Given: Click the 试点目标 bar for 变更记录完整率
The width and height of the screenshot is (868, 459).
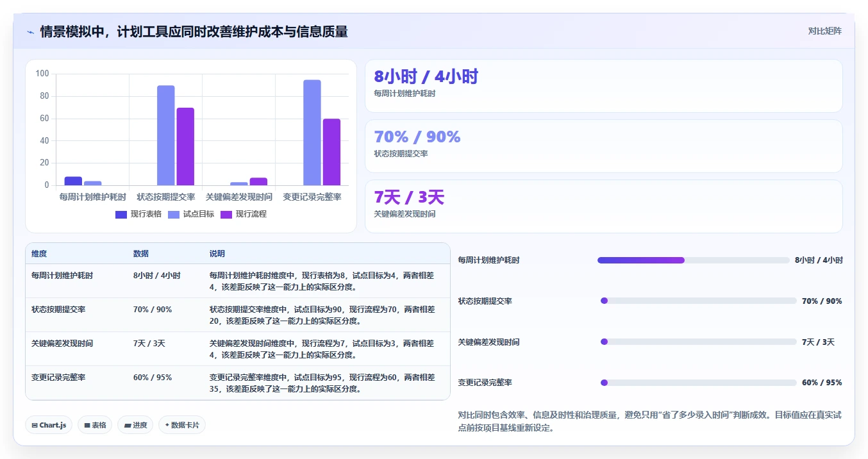Looking at the screenshot, I should pyautogui.click(x=312, y=133).
